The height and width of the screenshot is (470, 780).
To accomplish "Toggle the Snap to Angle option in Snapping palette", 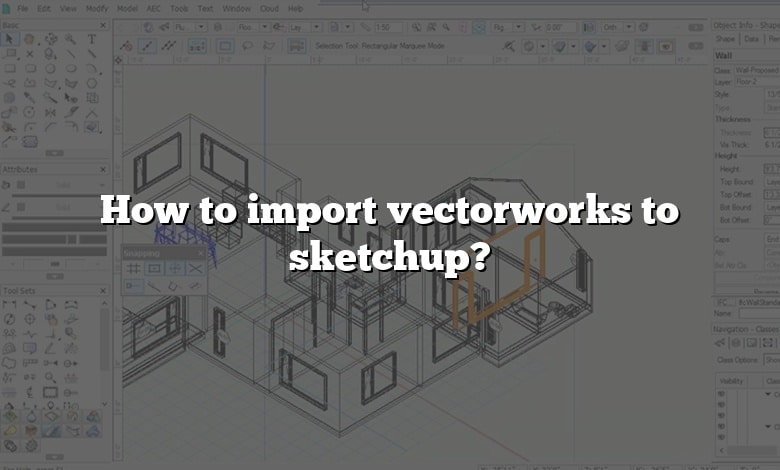I will coord(175,268).
